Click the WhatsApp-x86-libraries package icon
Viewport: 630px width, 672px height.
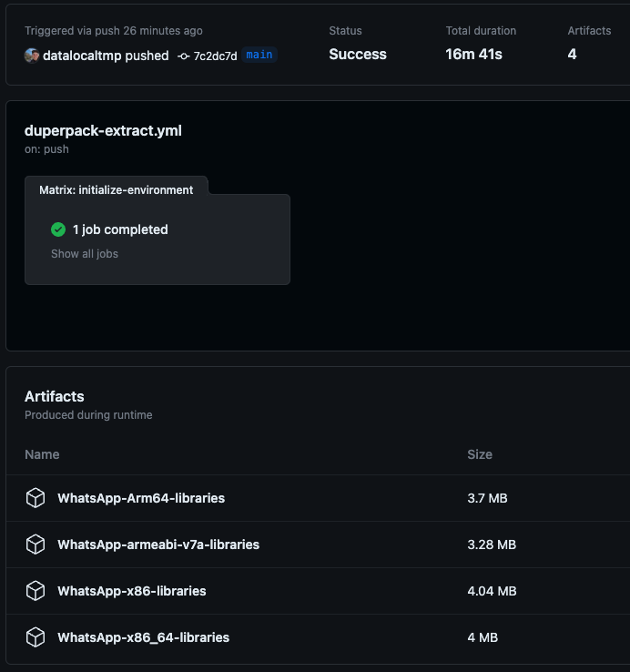click(36, 591)
